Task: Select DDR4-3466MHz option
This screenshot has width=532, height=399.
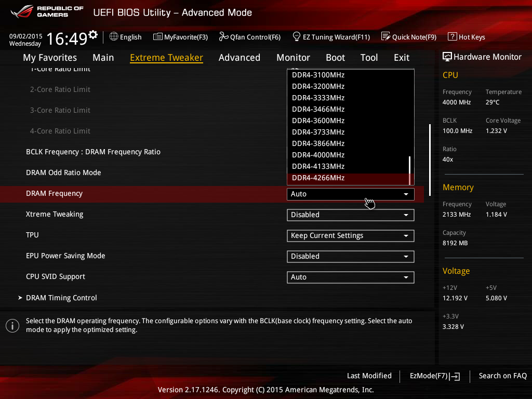Action: pos(348,110)
